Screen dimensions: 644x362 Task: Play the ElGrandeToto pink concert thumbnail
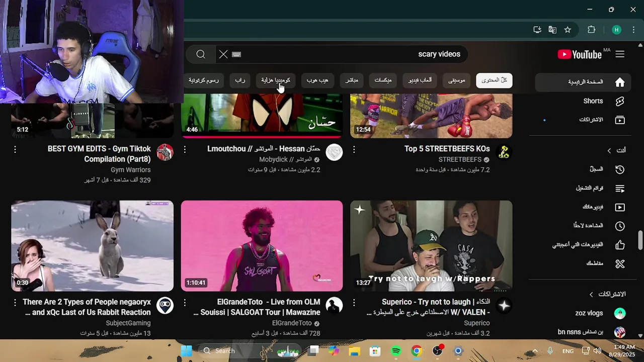(x=262, y=246)
